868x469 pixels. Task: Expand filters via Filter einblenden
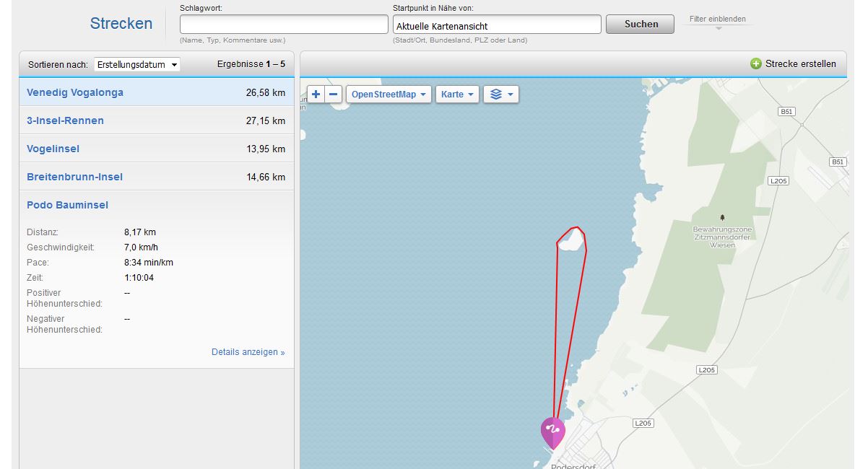pos(717,19)
